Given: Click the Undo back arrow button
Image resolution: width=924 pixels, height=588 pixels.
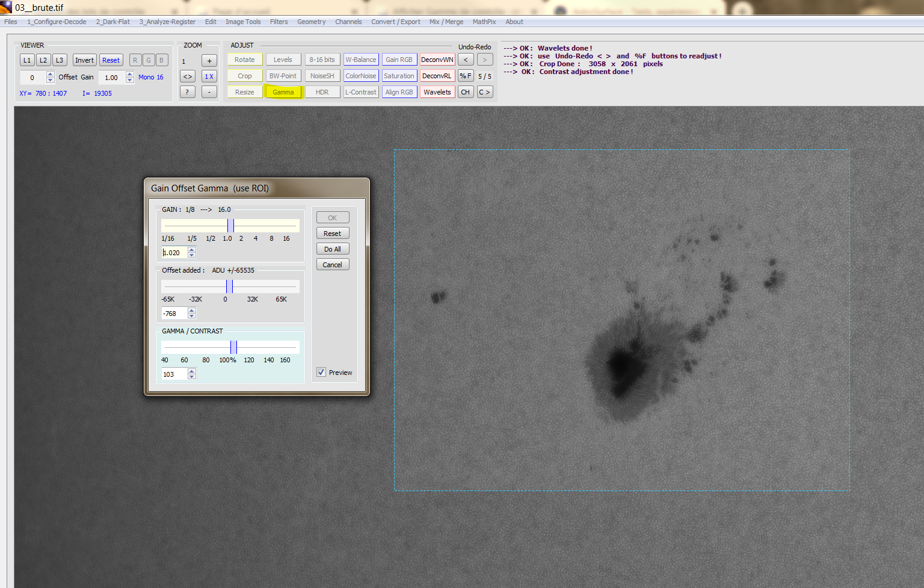Looking at the screenshot, I should click(x=466, y=60).
